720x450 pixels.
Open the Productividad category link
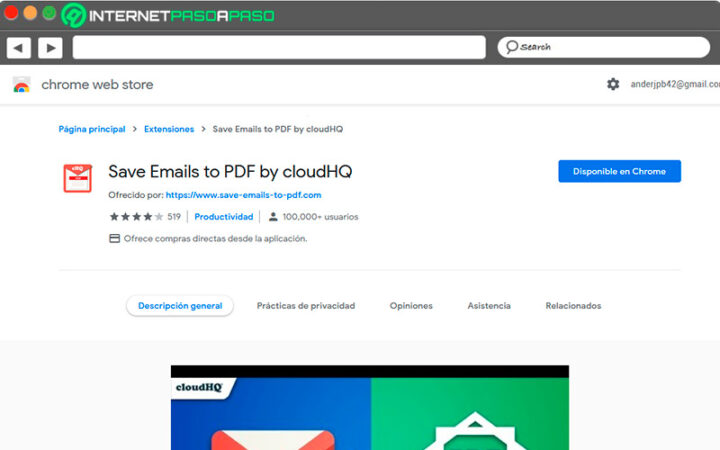pyautogui.click(x=224, y=217)
